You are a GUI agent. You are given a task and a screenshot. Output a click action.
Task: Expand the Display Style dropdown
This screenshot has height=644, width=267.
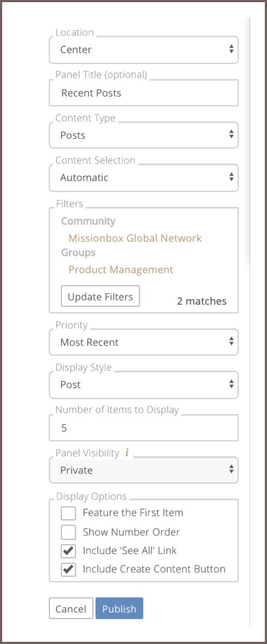pyautogui.click(x=144, y=385)
